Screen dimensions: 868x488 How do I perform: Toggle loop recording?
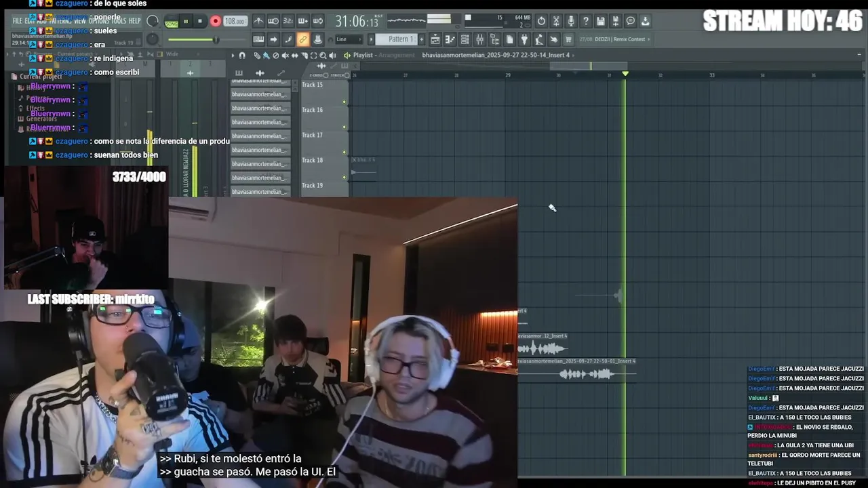pos(317,21)
